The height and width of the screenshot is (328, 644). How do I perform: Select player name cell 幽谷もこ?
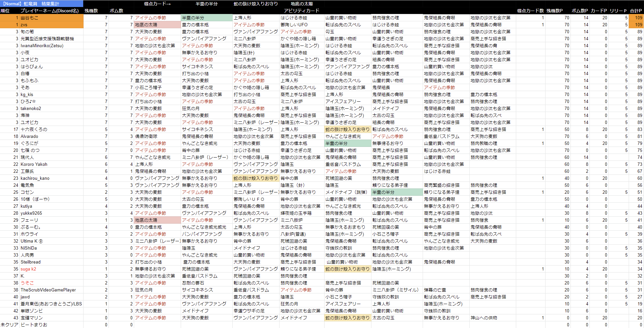pyautogui.click(x=29, y=18)
